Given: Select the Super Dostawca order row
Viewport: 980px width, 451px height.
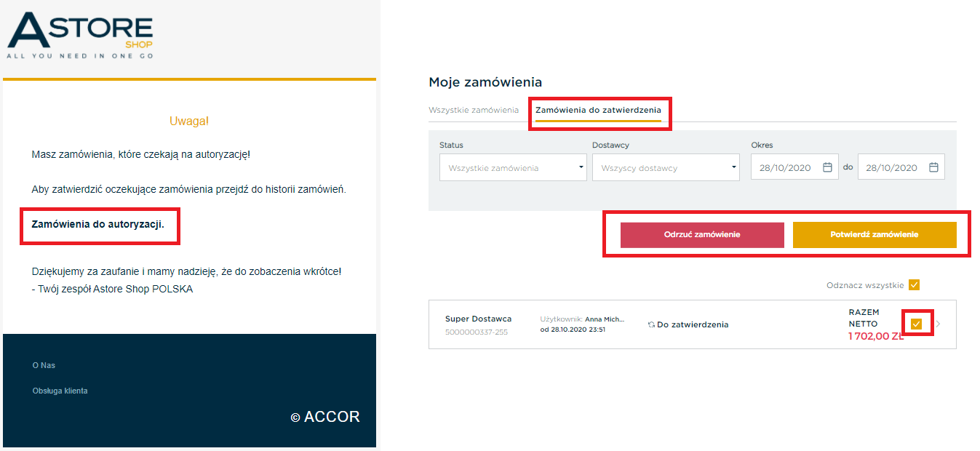Looking at the screenshot, I should [x=693, y=324].
